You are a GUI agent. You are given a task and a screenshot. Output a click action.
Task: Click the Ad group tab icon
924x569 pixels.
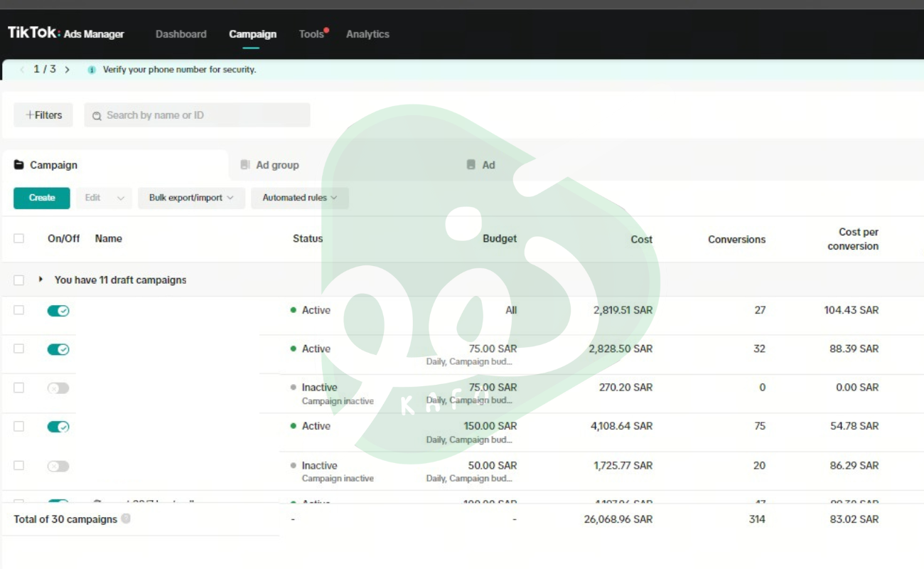point(245,164)
